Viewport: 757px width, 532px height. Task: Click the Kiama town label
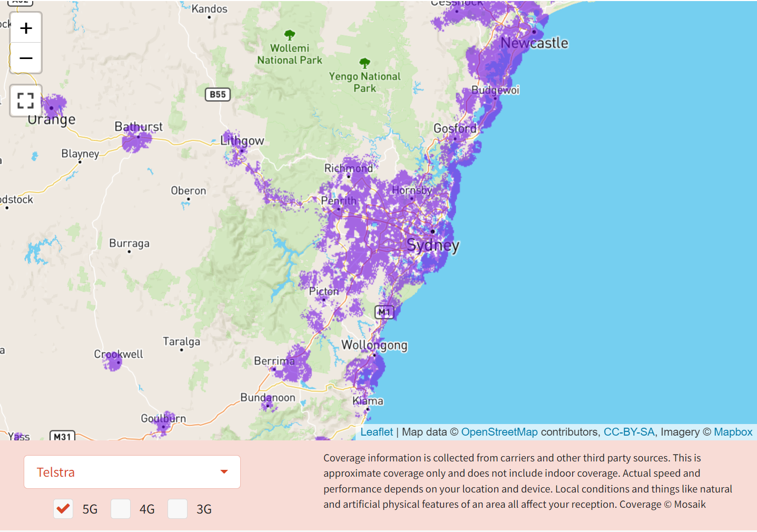tap(368, 401)
